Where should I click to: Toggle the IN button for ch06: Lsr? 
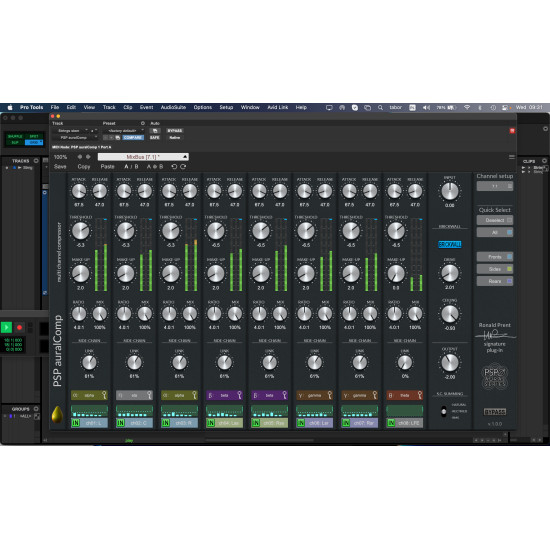coord(301,423)
